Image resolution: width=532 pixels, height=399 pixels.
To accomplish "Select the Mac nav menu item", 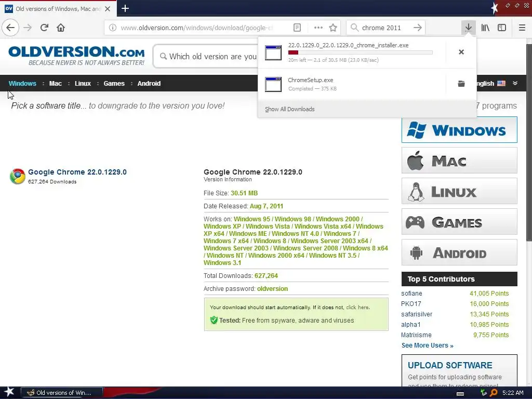I will (55, 84).
